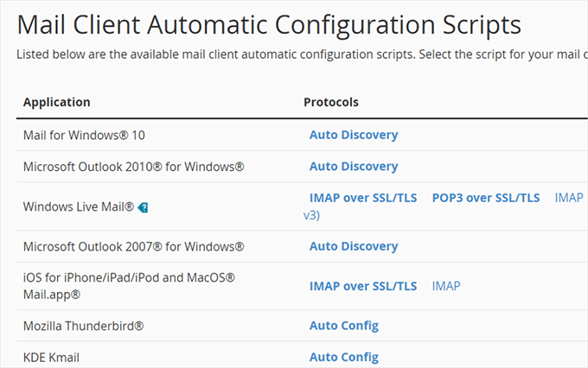The width and height of the screenshot is (588, 368).
Task: Click the help icon beside Windows Live Mail
Action: click(x=144, y=207)
